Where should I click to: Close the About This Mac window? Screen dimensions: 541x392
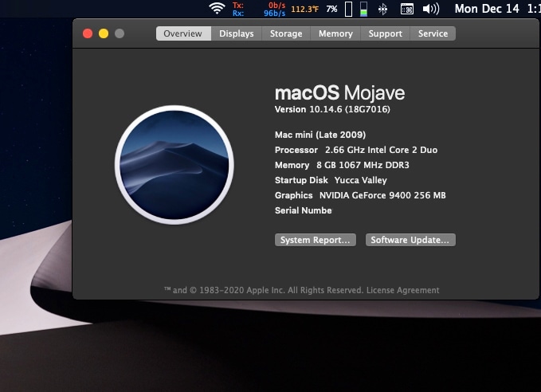(88, 33)
